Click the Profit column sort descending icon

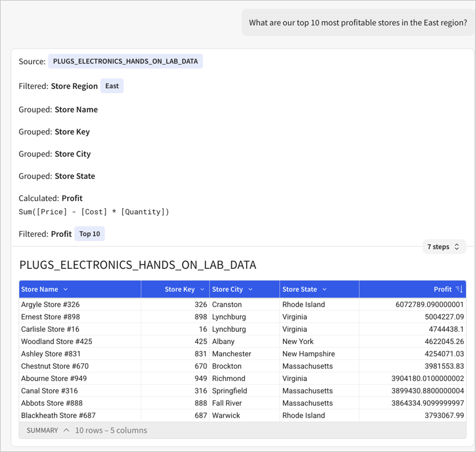tap(459, 289)
